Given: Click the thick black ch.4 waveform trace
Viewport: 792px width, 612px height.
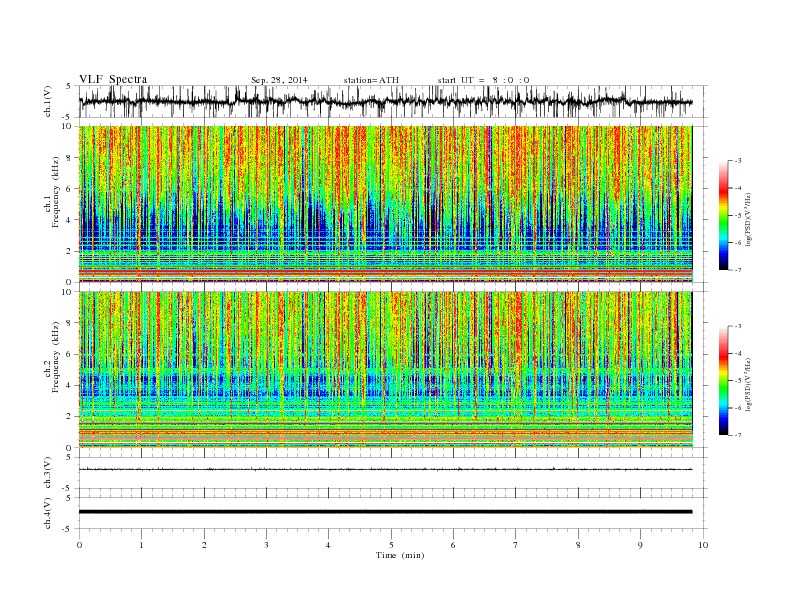Looking at the screenshot, I should (385, 512).
